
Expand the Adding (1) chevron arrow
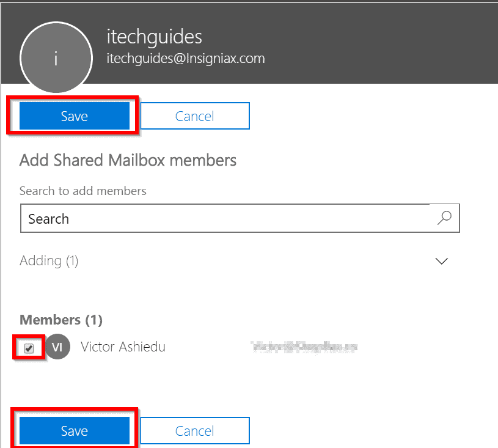coord(441,261)
